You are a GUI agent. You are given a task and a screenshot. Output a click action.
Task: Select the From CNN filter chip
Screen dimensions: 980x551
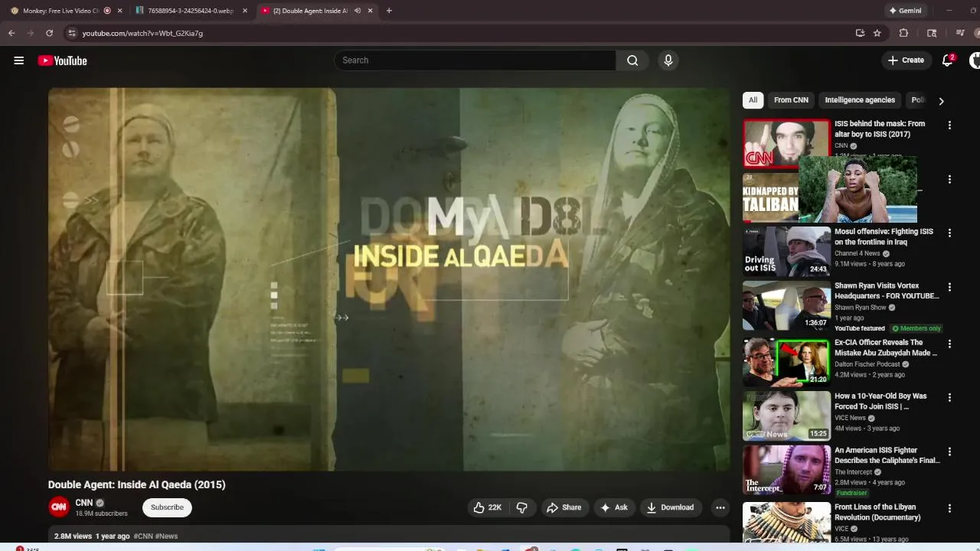click(791, 100)
